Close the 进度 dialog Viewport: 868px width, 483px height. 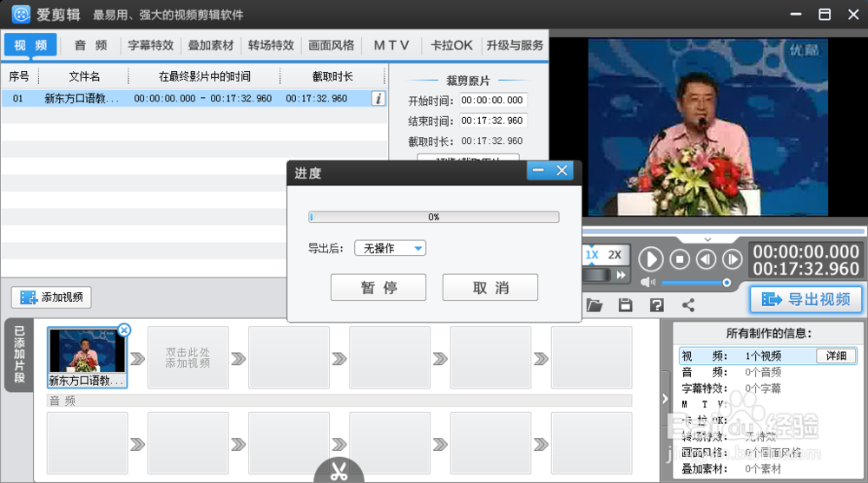(x=562, y=171)
